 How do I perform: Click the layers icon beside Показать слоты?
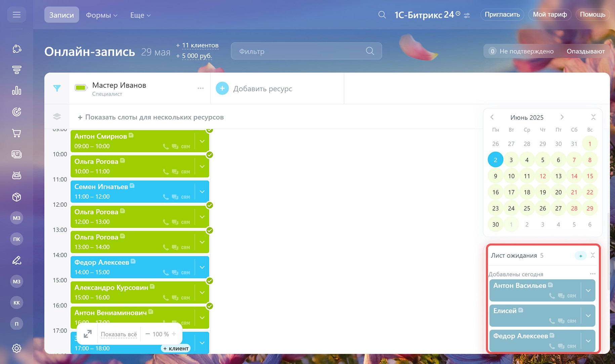(57, 116)
